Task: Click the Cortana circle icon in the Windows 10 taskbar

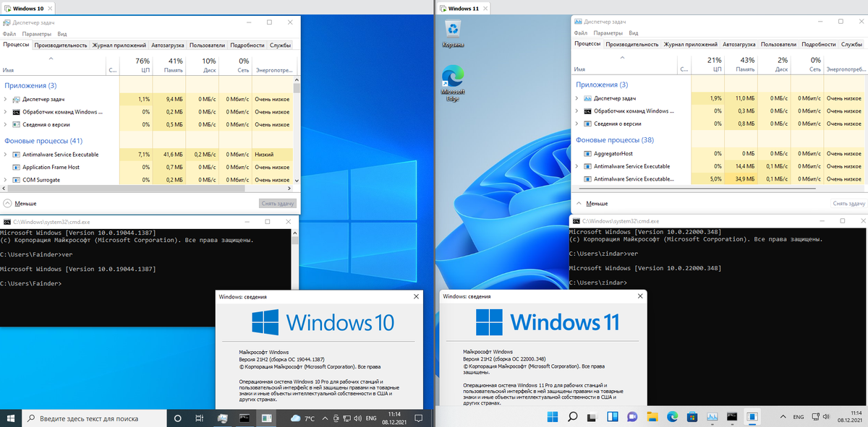Action: (177, 418)
